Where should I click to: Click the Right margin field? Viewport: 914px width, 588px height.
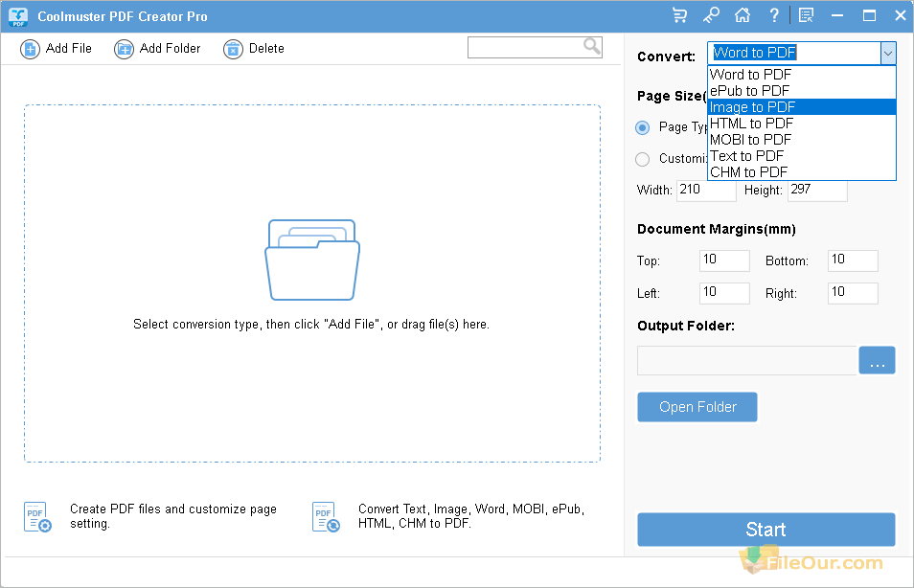853,293
